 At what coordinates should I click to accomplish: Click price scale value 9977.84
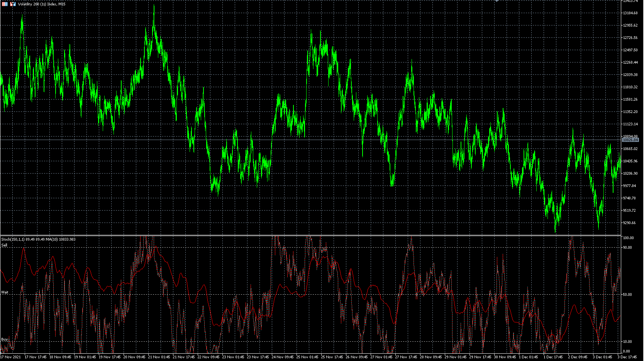click(629, 186)
